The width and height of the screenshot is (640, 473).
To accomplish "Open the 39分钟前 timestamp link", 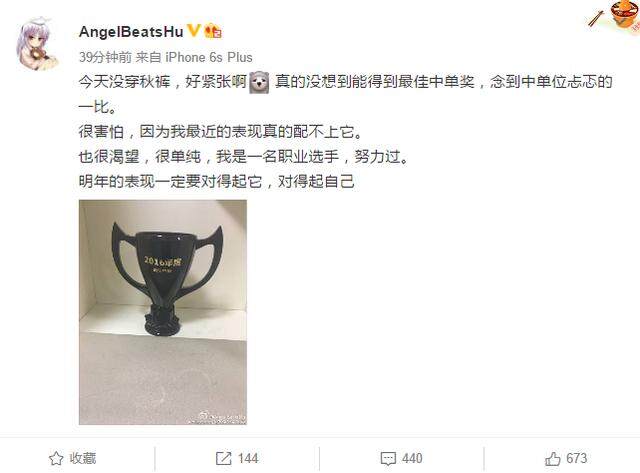I will click(105, 57).
